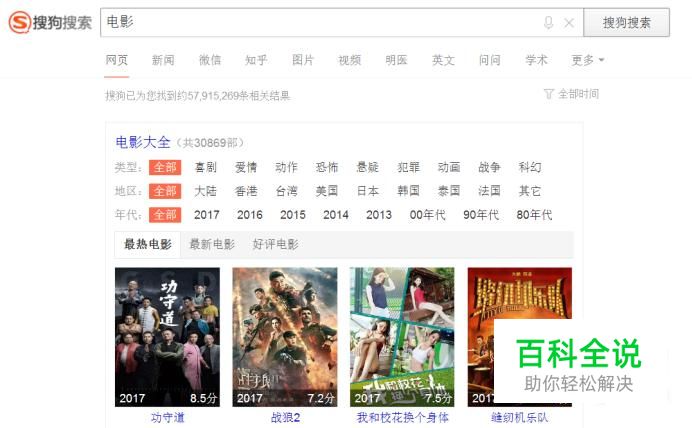Switch to the 新闻 tab

[x=163, y=60]
